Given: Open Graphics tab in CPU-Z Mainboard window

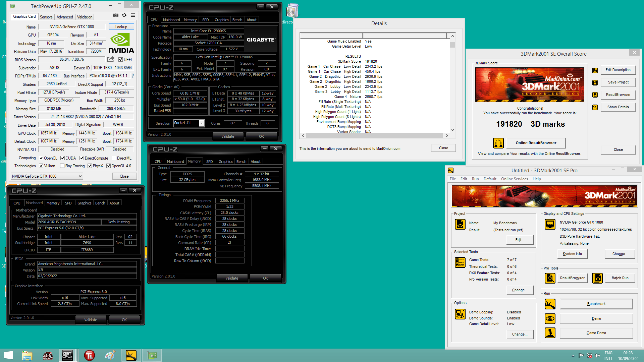Looking at the screenshot, I should tap(84, 203).
